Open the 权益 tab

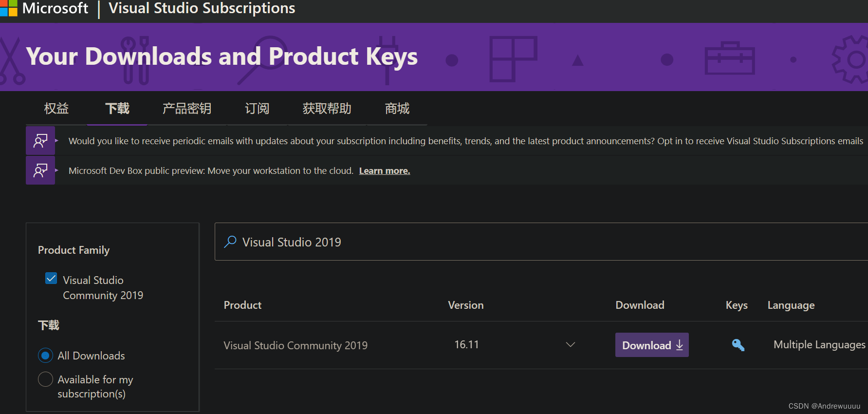pos(56,108)
